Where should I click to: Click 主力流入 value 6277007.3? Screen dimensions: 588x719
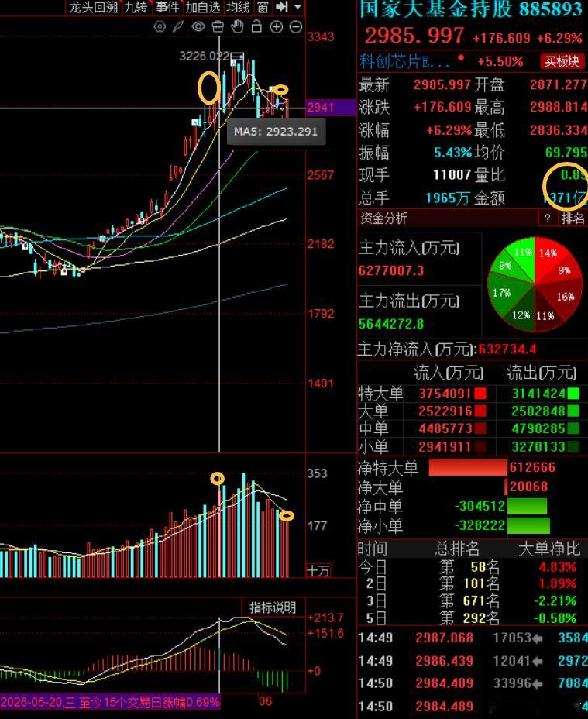point(391,270)
